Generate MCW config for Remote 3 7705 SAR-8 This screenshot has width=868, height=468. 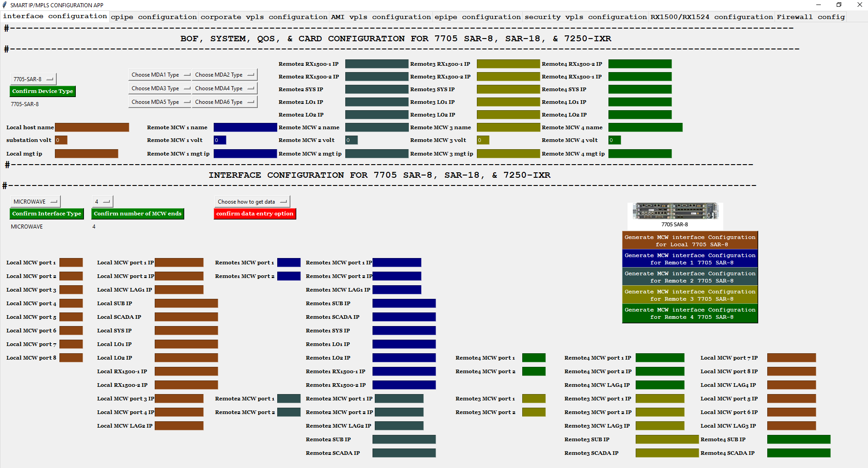[690, 295]
